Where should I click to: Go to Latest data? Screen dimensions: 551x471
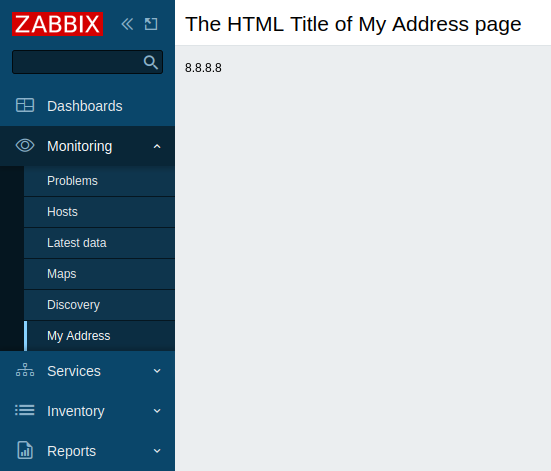tap(99, 243)
